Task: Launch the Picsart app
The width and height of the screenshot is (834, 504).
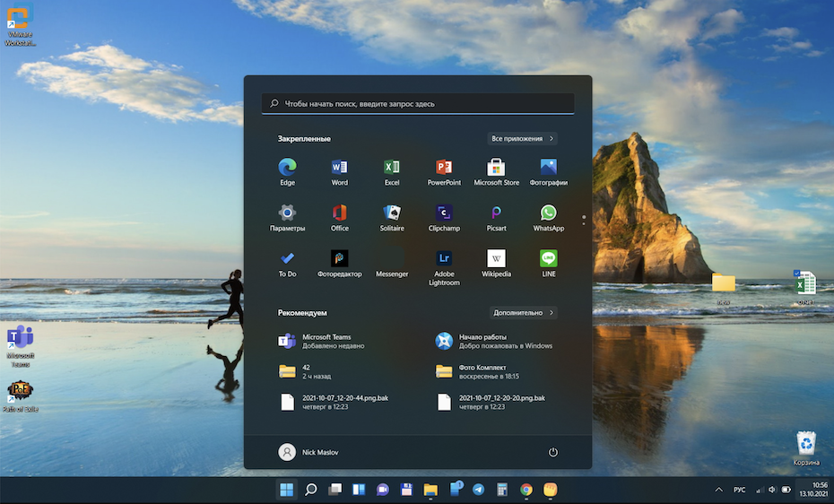Action: click(496, 213)
